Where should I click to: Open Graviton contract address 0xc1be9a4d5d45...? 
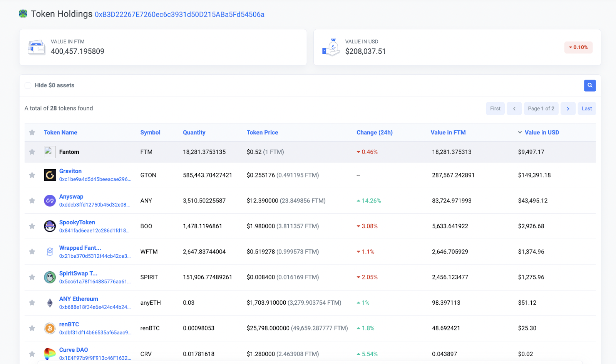95,179
